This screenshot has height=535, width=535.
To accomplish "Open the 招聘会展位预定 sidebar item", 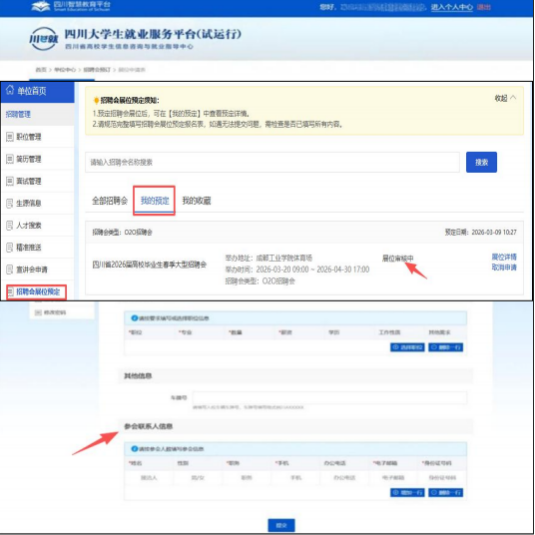I will [x=38, y=292].
